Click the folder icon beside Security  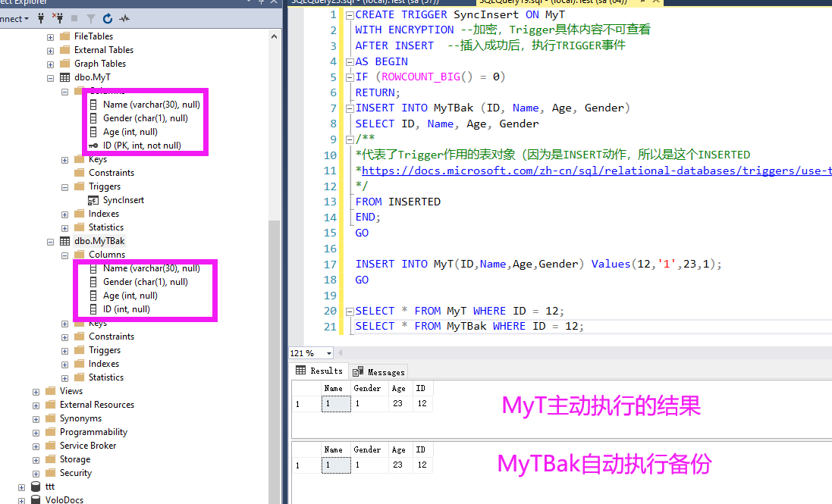click(50, 473)
